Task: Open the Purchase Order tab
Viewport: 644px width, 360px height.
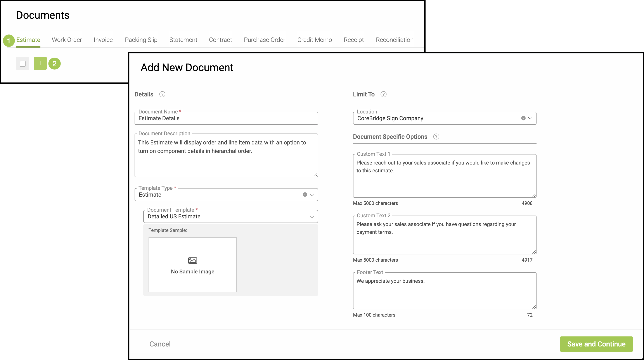Action: (264, 40)
